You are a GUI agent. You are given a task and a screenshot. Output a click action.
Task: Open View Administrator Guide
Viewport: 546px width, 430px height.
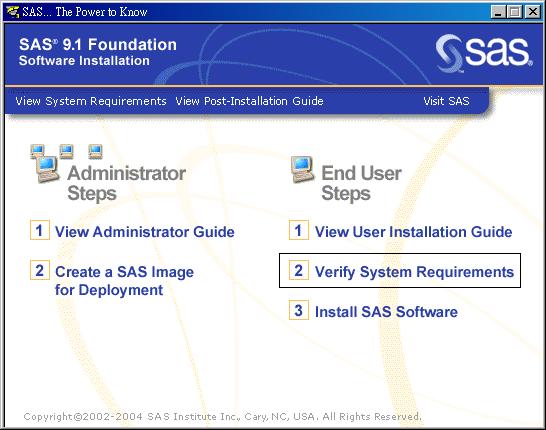click(145, 232)
